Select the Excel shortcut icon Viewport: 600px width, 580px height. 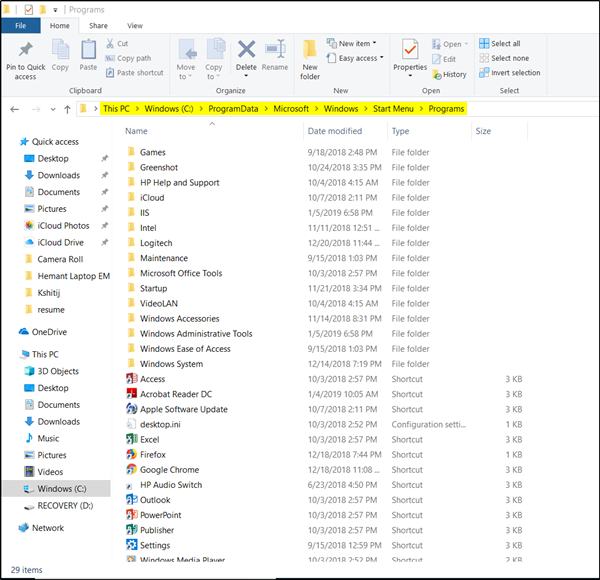coord(132,439)
